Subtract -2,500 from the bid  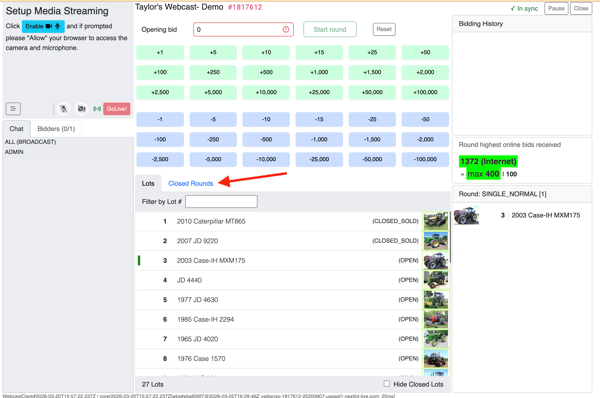click(x=160, y=159)
